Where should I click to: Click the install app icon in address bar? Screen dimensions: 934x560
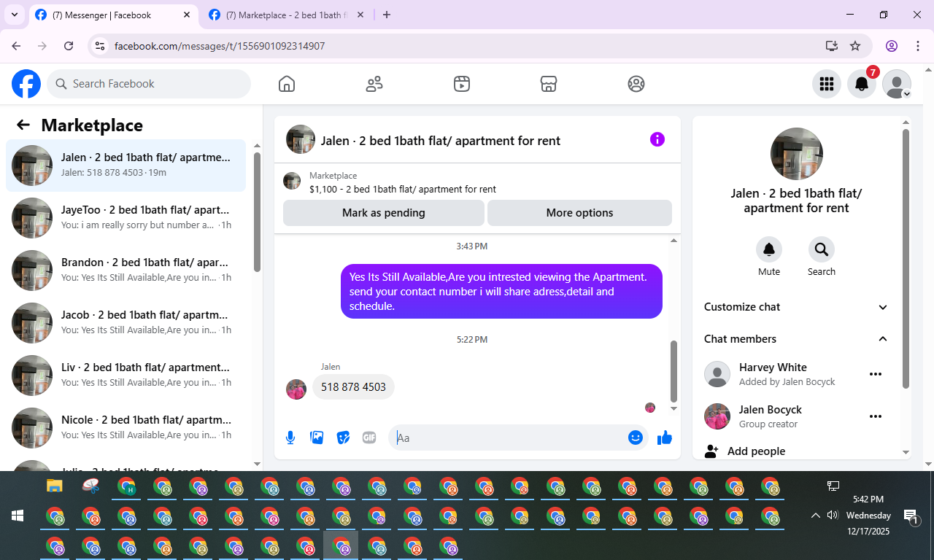point(832,46)
